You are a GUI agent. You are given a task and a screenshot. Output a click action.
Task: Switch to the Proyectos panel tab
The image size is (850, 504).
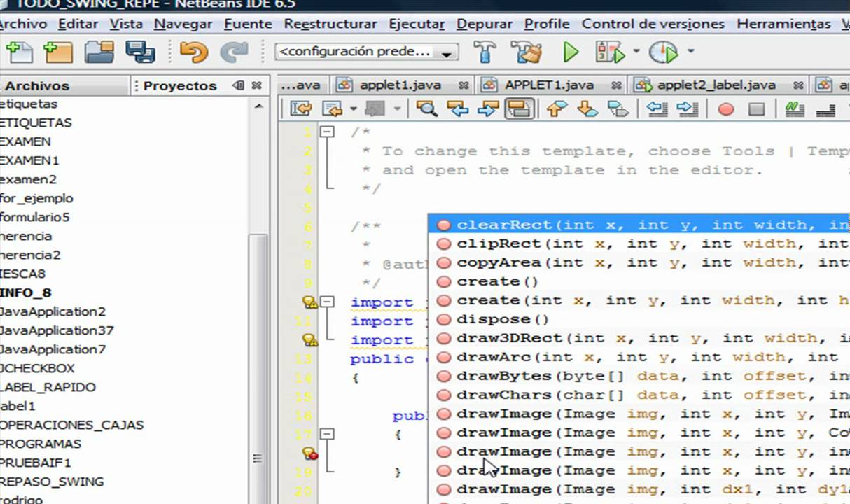click(x=180, y=85)
